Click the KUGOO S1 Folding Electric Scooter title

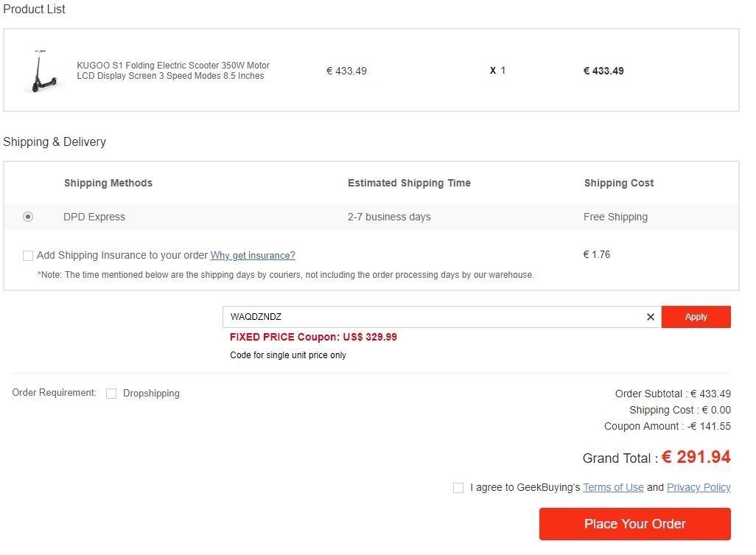tap(173, 71)
